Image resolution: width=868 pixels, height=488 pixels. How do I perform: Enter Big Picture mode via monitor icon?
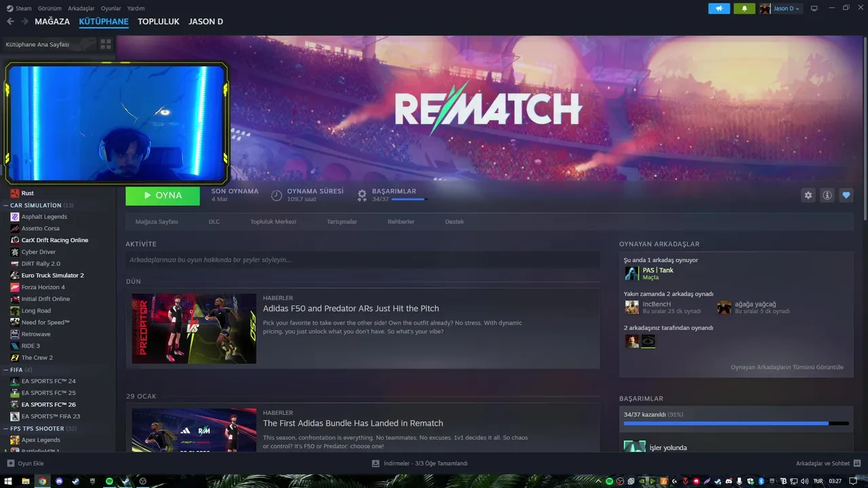814,8
